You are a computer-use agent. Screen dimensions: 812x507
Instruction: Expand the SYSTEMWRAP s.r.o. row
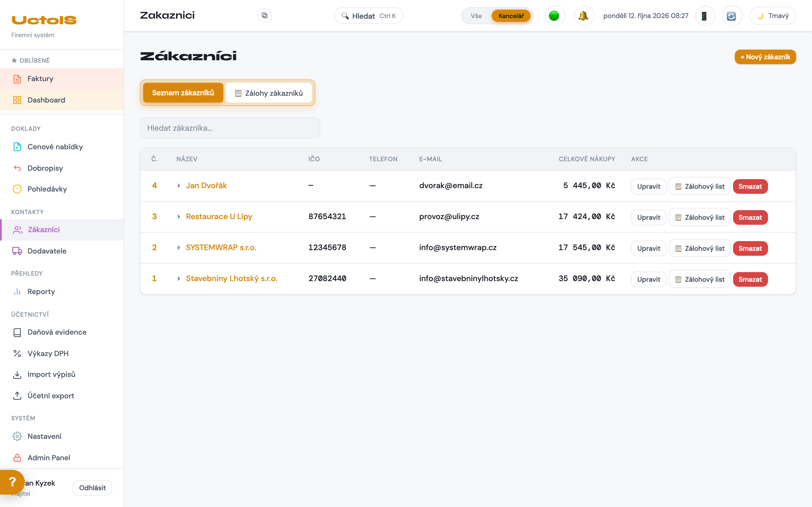point(179,248)
